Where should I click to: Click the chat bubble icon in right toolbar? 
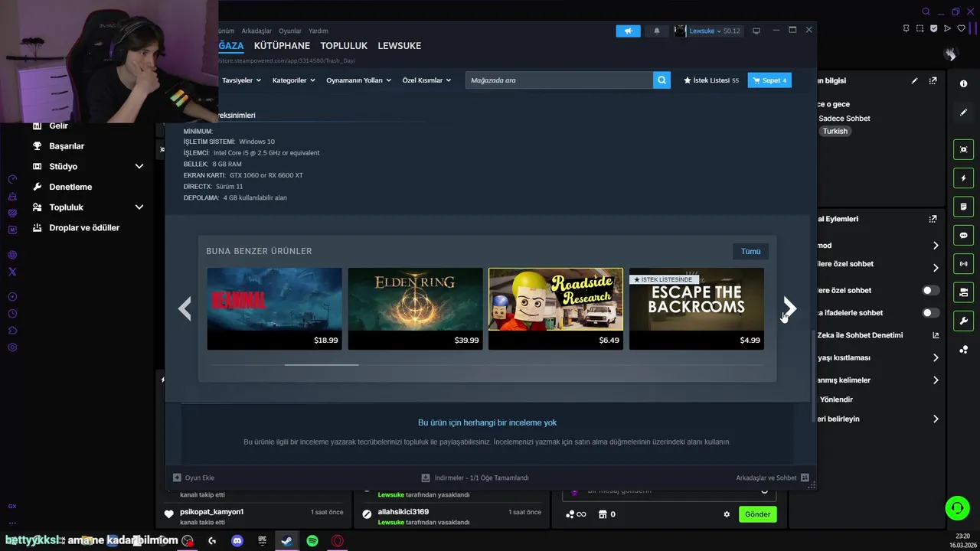coord(963,235)
